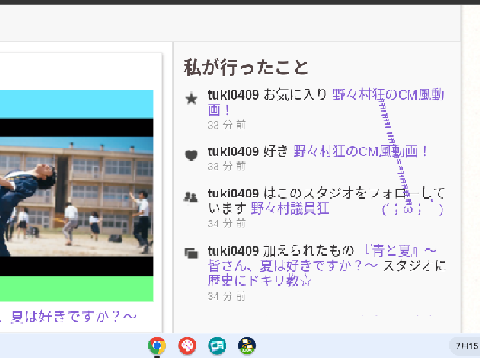Open the teal presentation app in shelf
The width and height of the screenshot is (480, 360).
[x=217, y=346]
